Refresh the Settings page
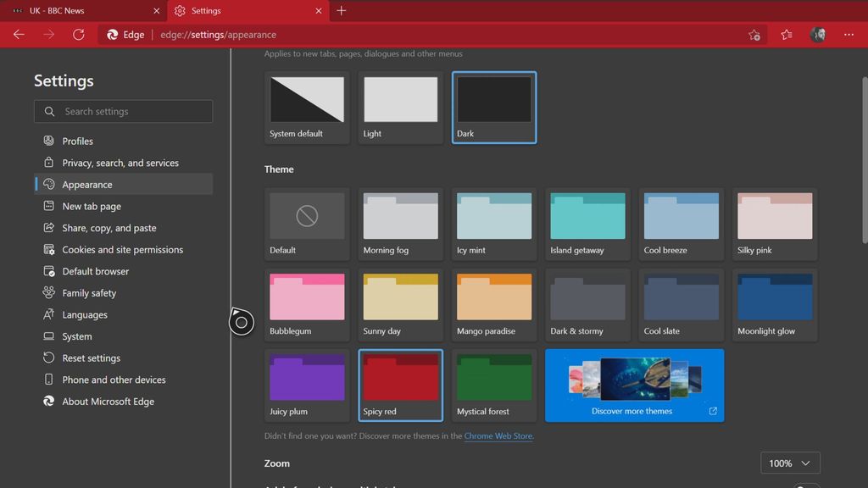This screenshot has height=488, width=868. [79, 34]
